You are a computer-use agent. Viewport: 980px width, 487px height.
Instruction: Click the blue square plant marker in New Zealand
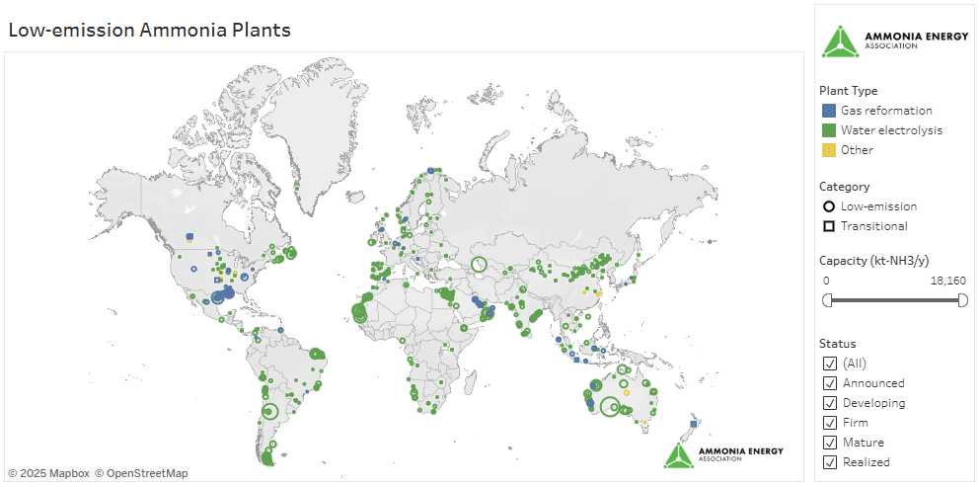point(693,424)
